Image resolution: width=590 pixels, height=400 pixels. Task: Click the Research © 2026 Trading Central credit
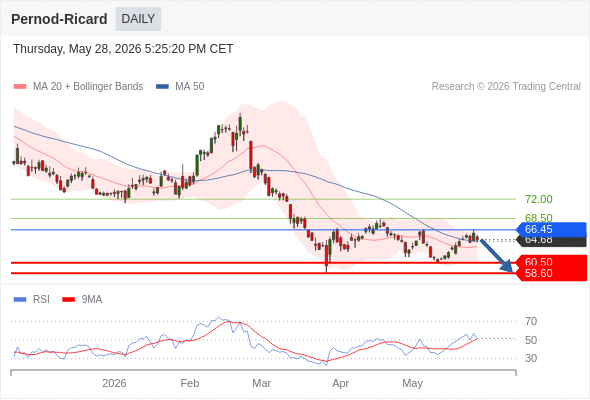506,87
